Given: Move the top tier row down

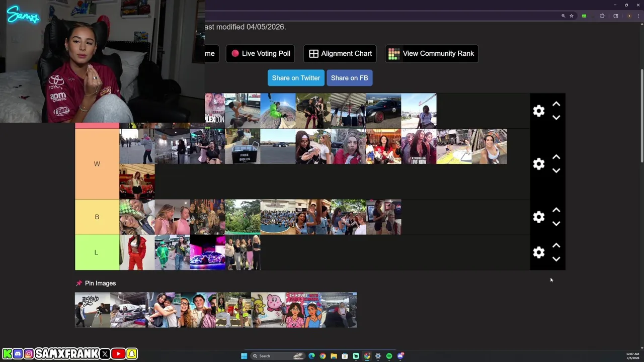Looking at the screenshot, I should 556,117.
